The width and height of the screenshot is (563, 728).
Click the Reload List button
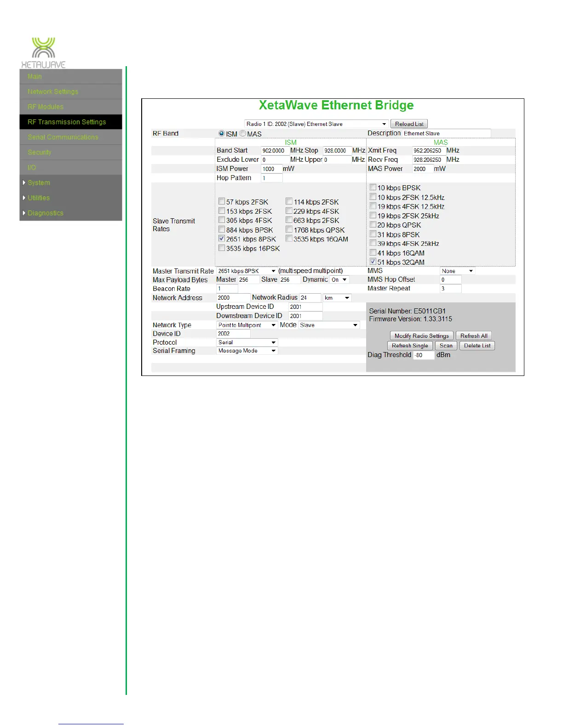409,124
